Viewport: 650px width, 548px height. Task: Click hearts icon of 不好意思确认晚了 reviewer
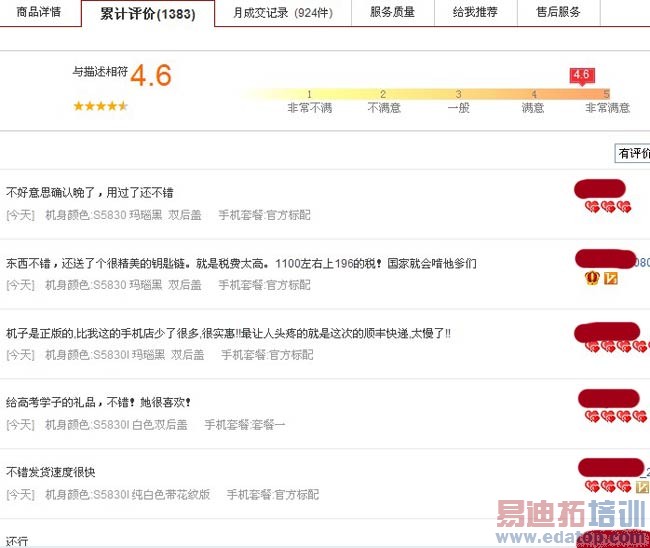pyautogui.click(x=608, y=206)
